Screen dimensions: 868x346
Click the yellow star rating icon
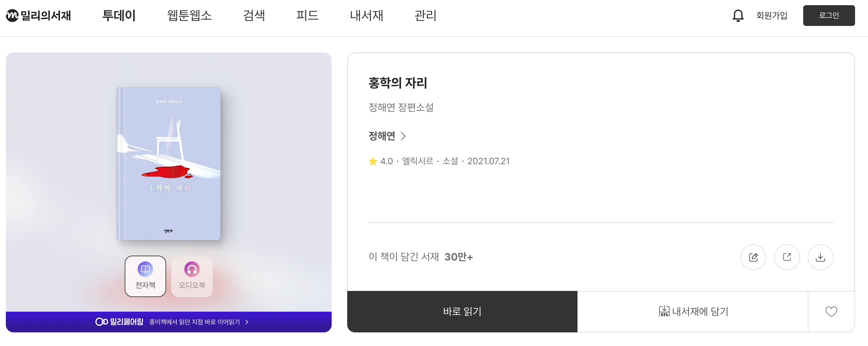372,161
